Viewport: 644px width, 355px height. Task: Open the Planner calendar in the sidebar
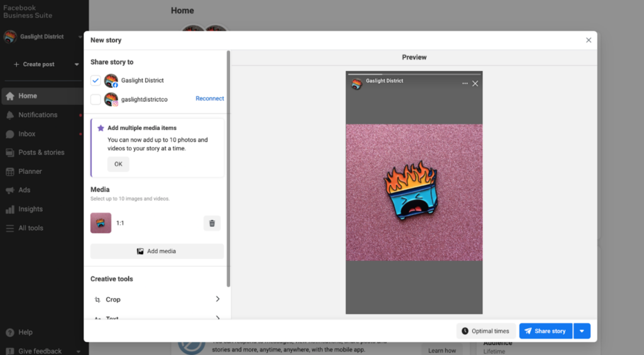30,172
